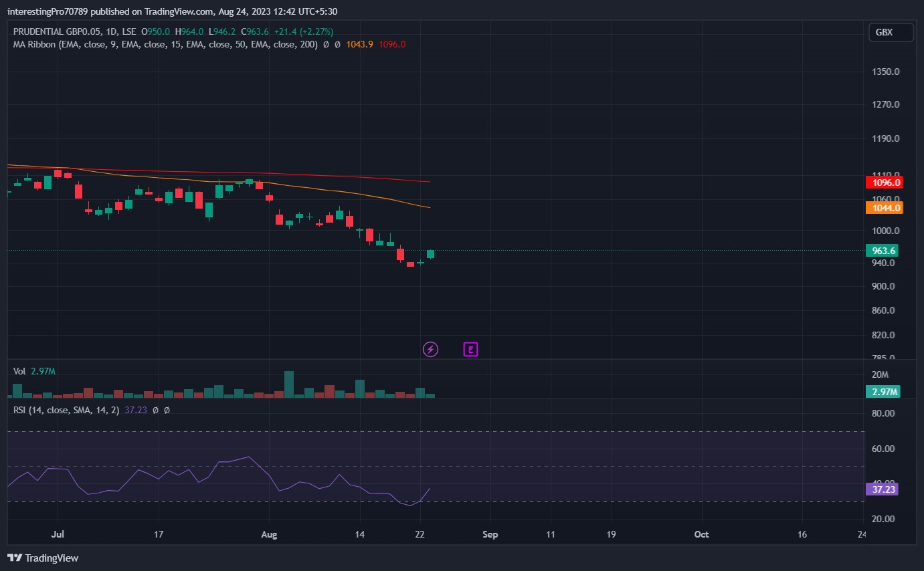Click the O950.0 open value in legend
The width and height of the screenshot is (924, 571).
point(155,31)
